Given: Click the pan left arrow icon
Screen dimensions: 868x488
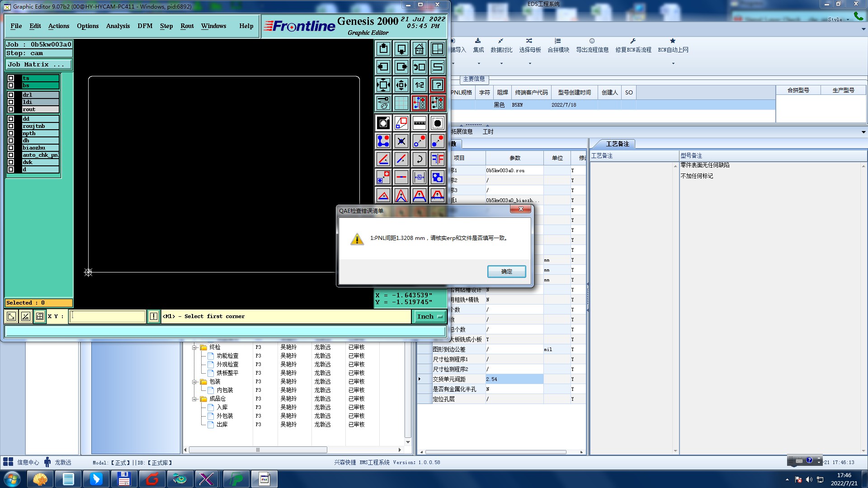Looking at the screenshot, I should 383,67.
